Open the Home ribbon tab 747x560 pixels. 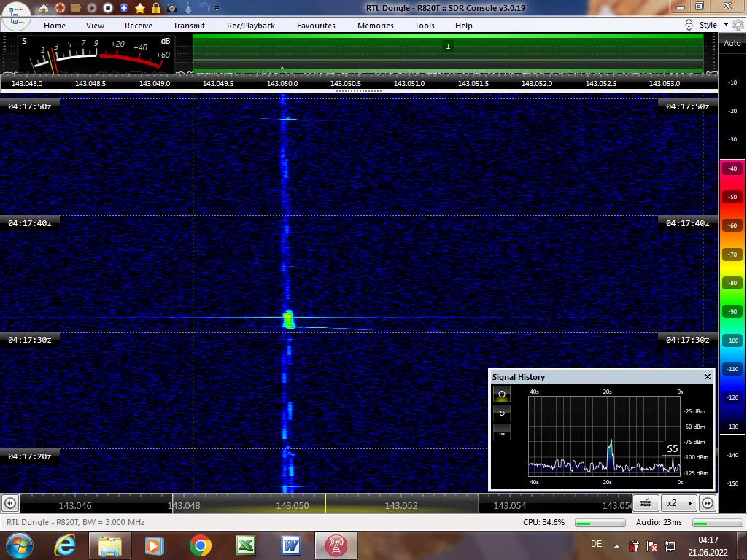tap(55, 26)
